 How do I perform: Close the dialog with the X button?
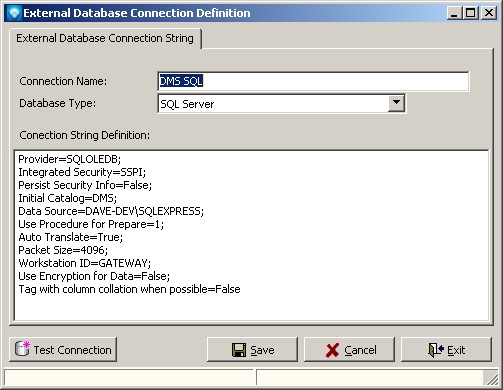[489, 13]
